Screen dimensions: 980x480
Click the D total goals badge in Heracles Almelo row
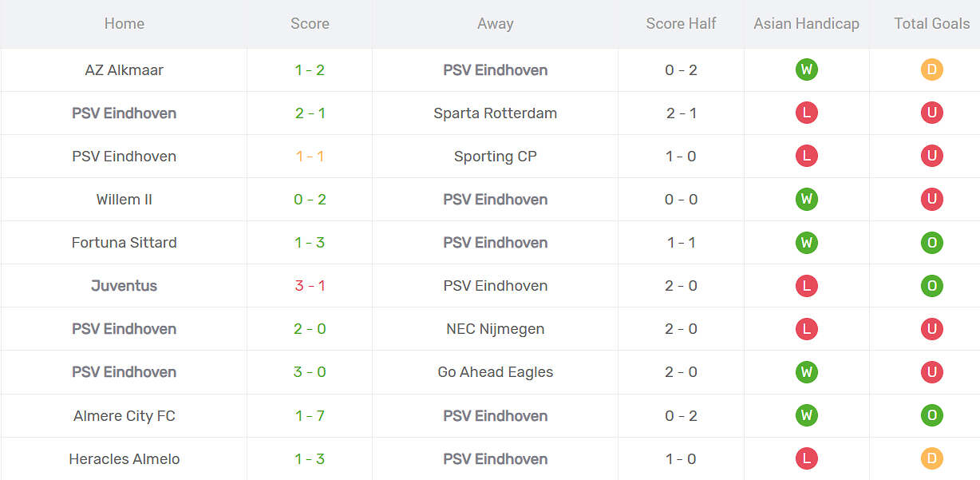(x=931, y=458)
